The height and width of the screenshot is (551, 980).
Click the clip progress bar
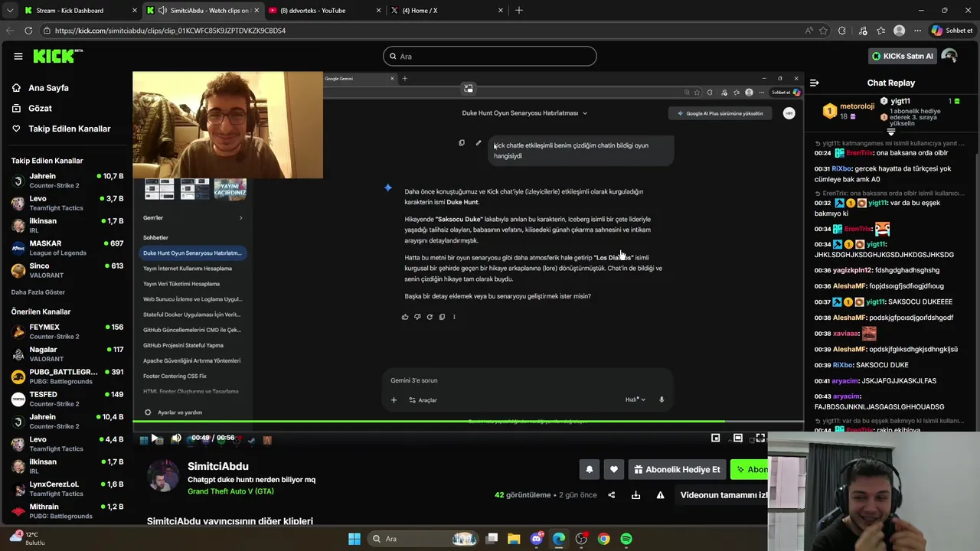[x=468, y=422]
